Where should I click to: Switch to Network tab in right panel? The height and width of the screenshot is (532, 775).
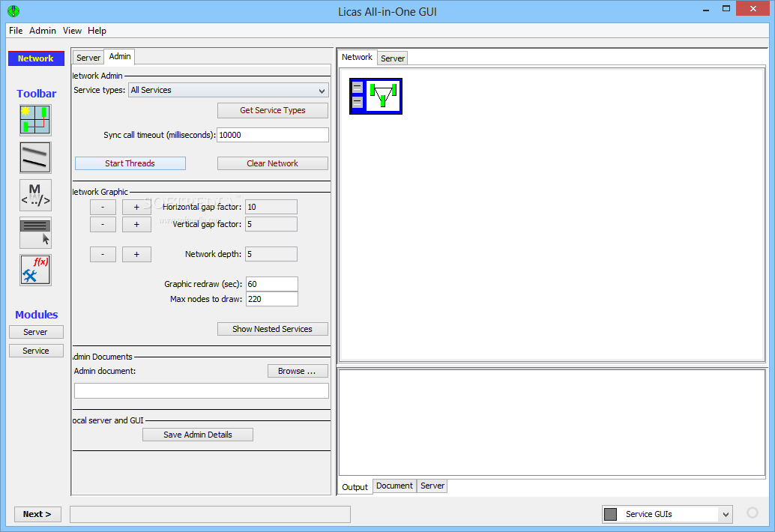tap(357, 57)
